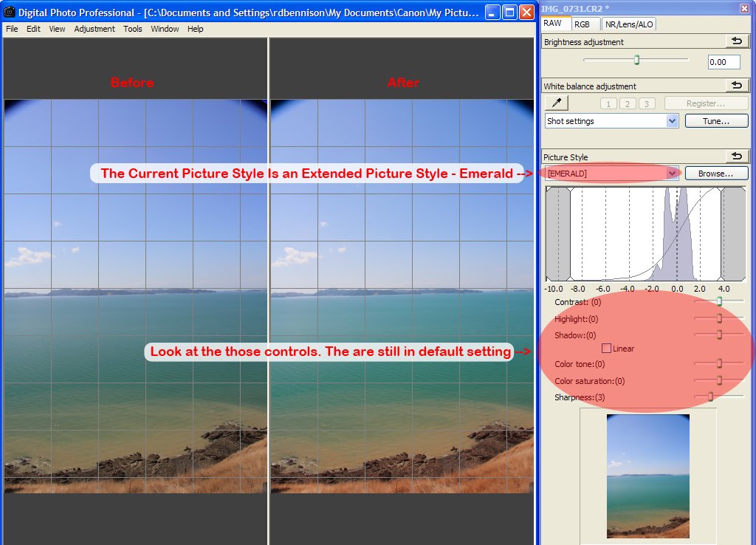Click the brightness value 0.00 input field
756x545 pixels.
click(x=723, y=61)
